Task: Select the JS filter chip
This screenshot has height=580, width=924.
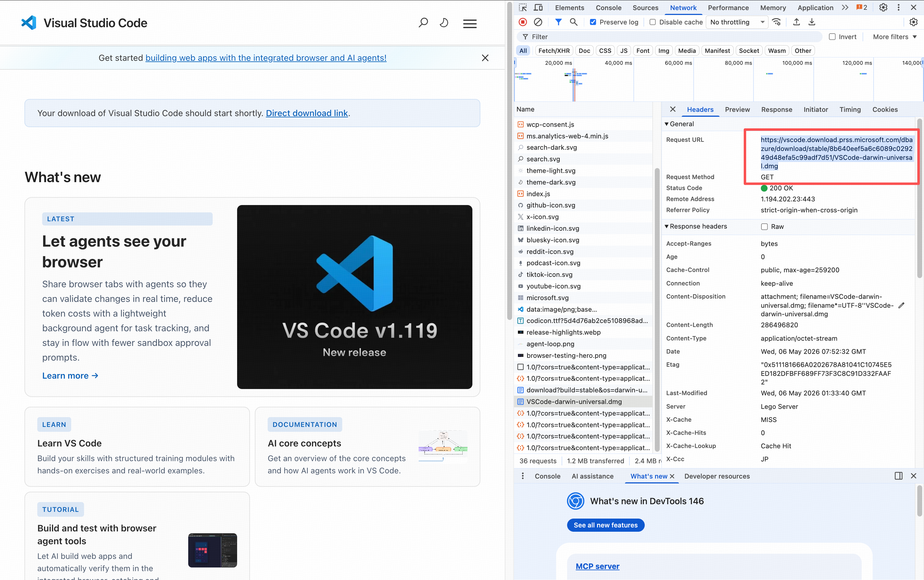Action: [624, 51]
